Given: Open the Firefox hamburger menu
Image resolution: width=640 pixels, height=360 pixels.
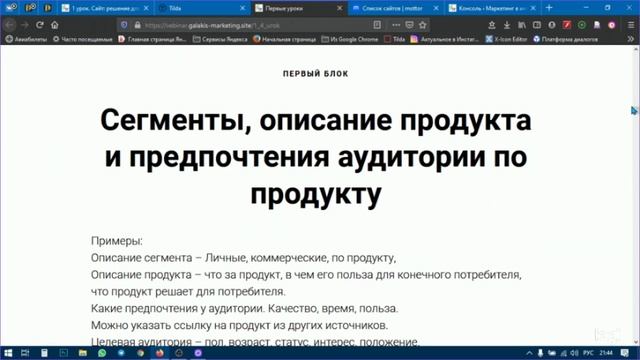Looking at the screenshot, I should coord(631,25).
